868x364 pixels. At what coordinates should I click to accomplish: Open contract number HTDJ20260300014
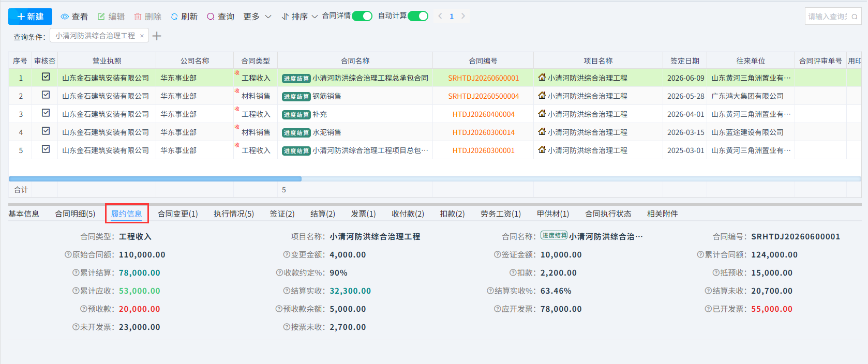[x=483, y=132]
